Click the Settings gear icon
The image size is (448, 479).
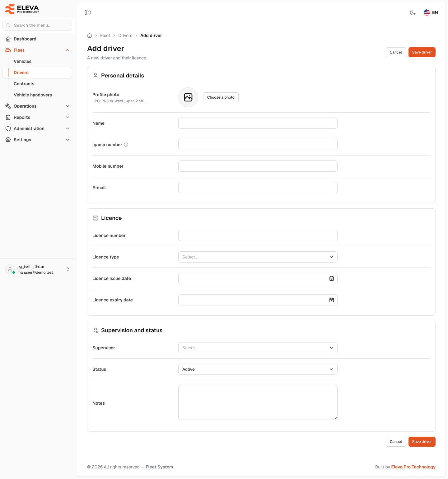(x=8, y=140)
